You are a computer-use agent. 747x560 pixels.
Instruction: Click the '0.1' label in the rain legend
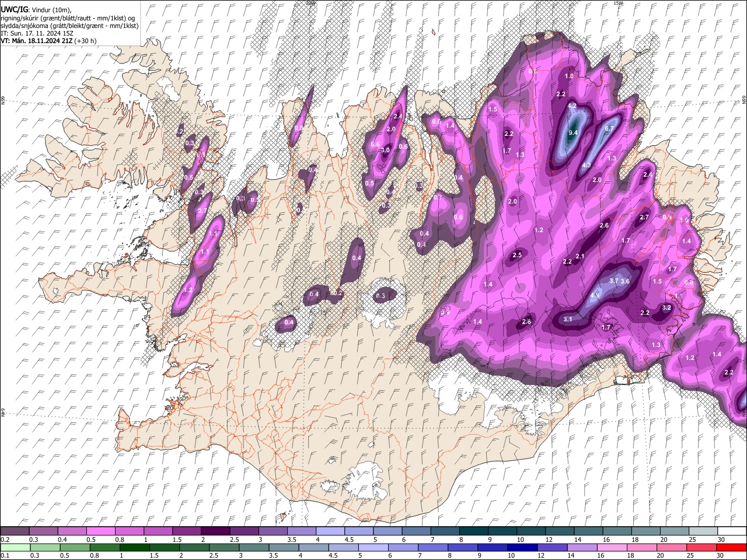click(x=4, y=556)
